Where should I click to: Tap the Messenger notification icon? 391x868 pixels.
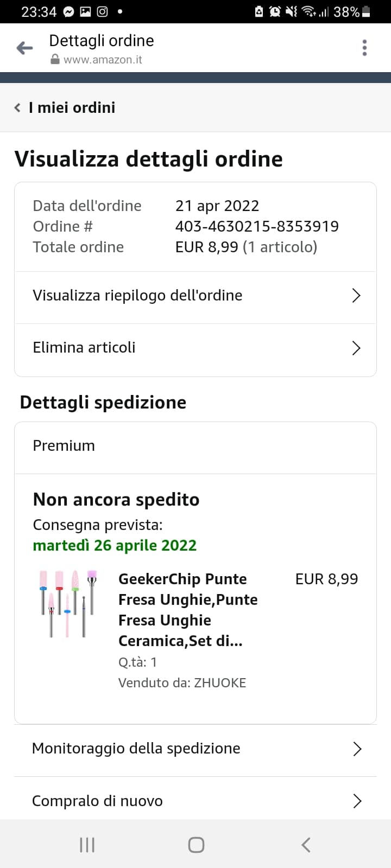coord(69,11)
